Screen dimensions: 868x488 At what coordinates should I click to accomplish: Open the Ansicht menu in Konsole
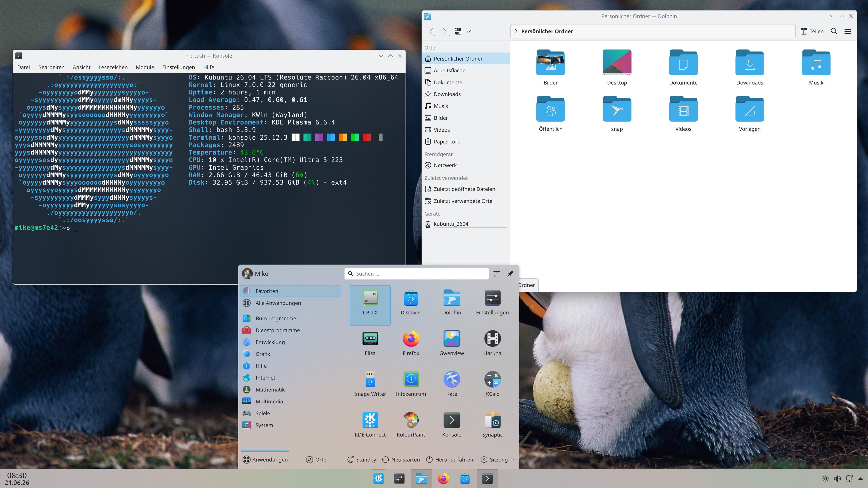82,67
